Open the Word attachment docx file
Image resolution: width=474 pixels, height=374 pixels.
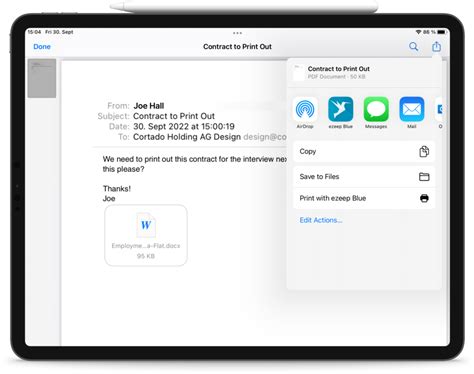pyautogui.click(x=146, y=235)
